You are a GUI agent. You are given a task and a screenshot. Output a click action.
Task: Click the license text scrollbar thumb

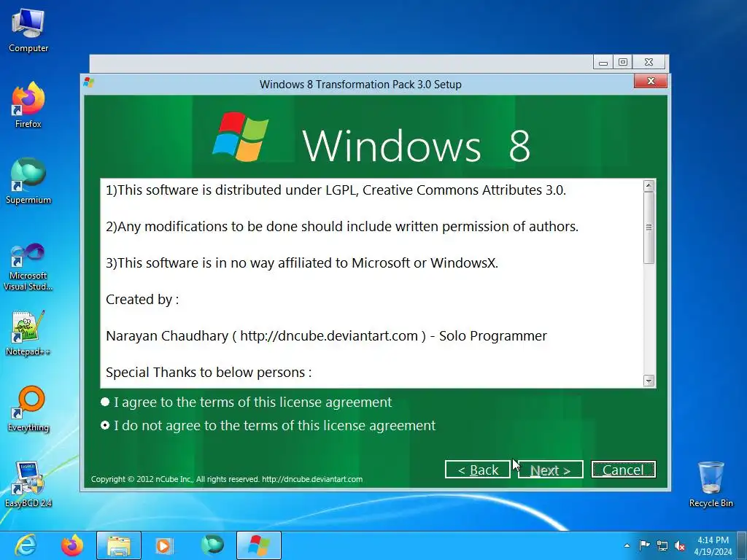(649, 227)
